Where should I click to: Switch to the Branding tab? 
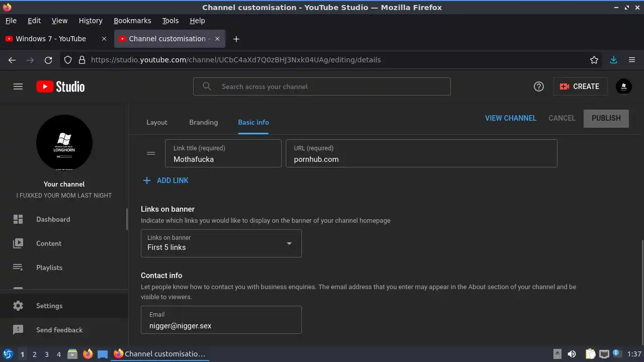[x=203, y=122]
